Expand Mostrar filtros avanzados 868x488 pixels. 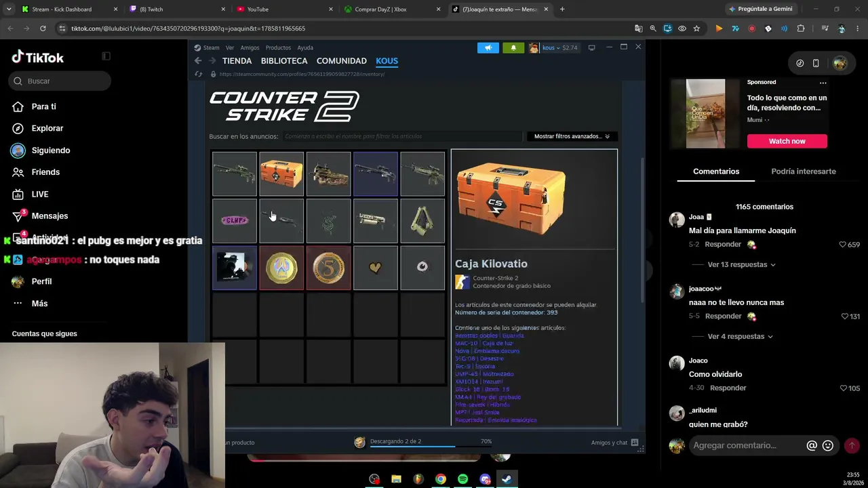pyautogui.click(x=572, y=136)
